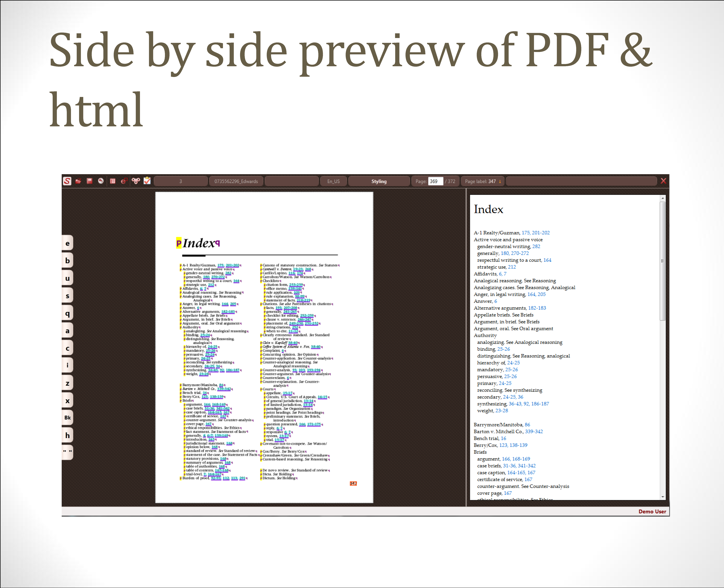Open page link '123, 138-139' for Berry/Cox
The height and width of the screenshot is (588, 724).
pyautogui.click(x=513, y=445)
